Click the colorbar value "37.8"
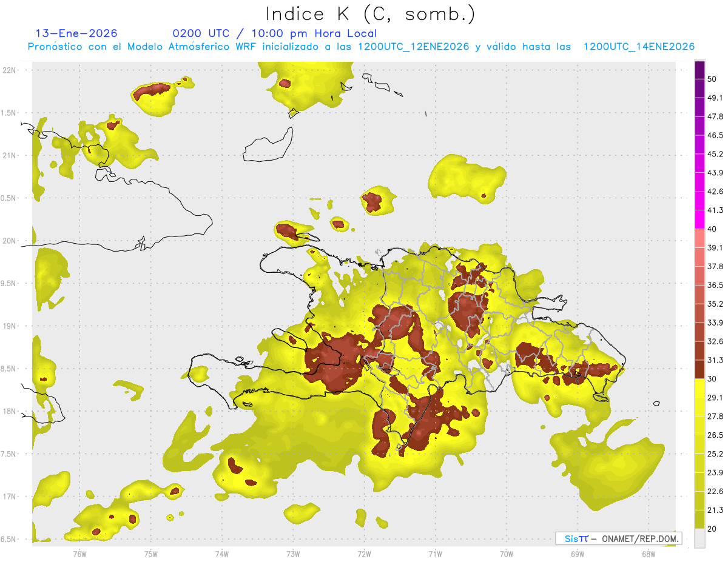The height and width of the screenshot is (562, 728). (x=715, y=266)
